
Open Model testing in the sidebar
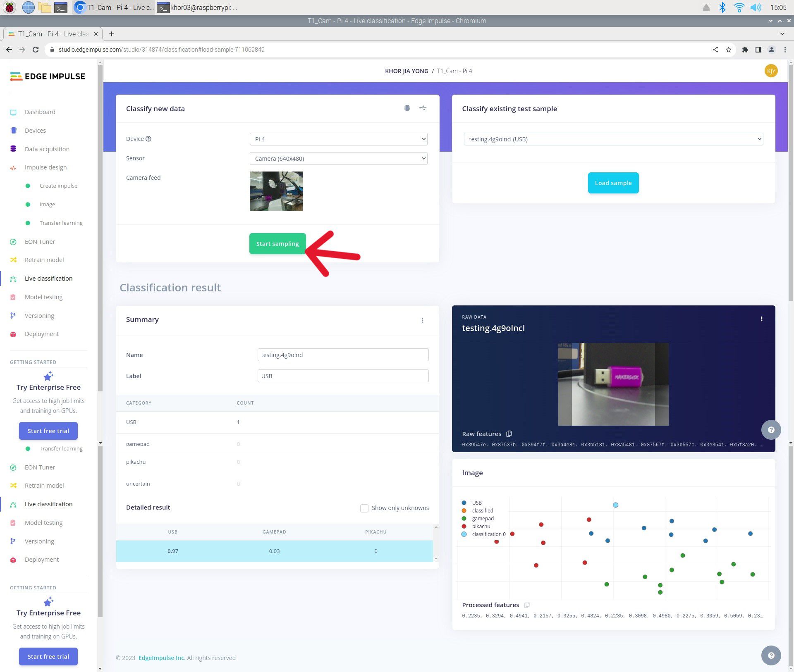[43, 297]
